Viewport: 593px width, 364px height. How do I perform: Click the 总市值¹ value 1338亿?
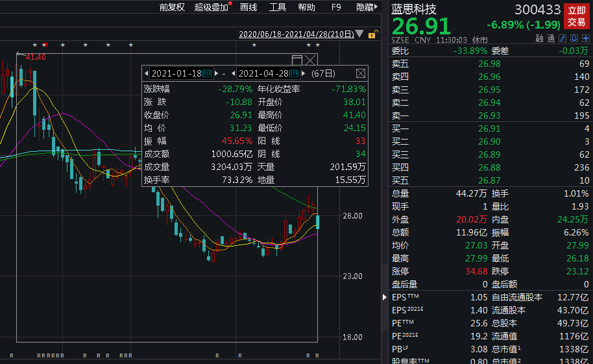[574, 349]
